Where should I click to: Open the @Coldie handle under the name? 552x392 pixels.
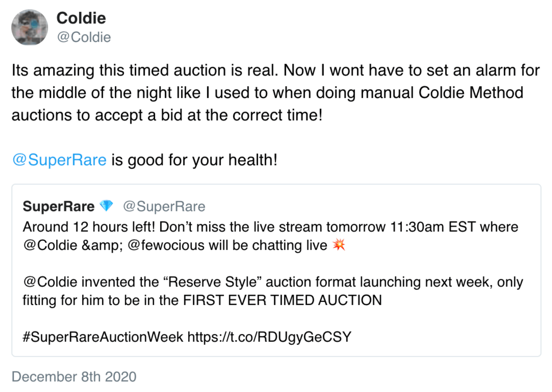tap(84, 37)
